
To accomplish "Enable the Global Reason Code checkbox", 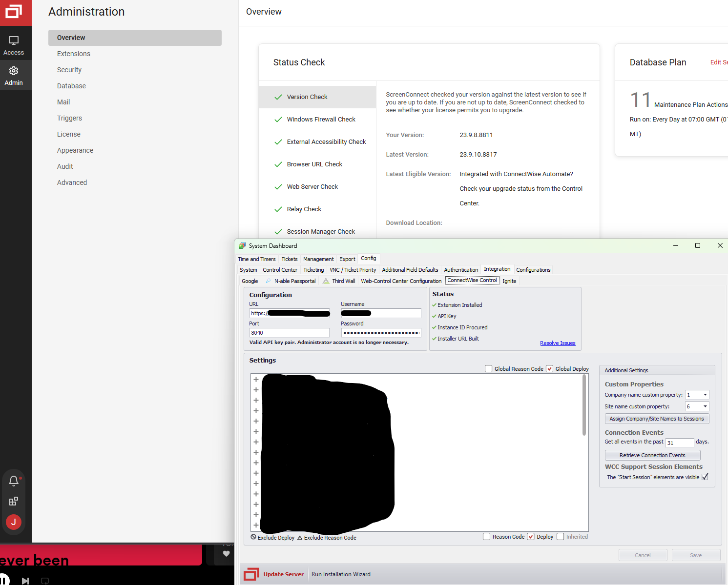I will [x=488, y=368].
